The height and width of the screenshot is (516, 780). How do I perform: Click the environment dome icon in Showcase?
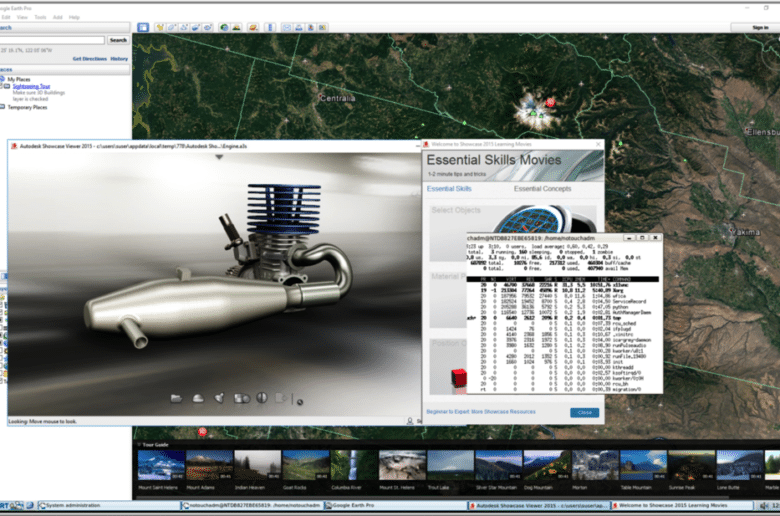198,398
